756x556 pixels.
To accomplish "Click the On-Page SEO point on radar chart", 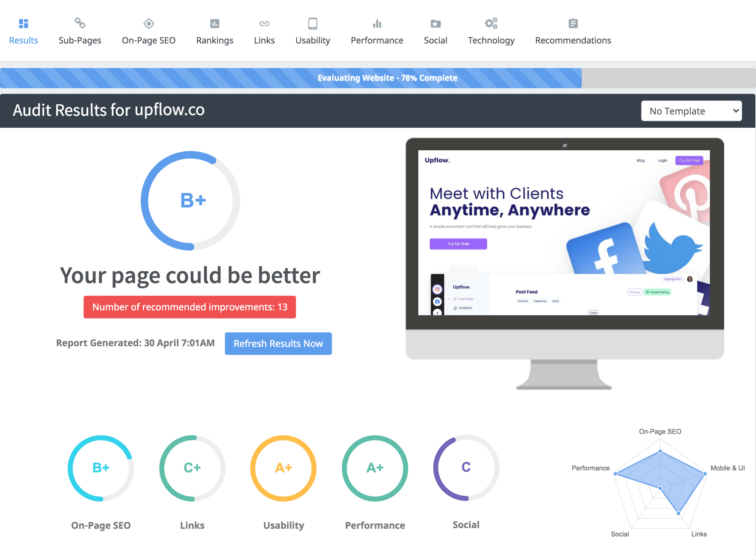I will 660,451.
